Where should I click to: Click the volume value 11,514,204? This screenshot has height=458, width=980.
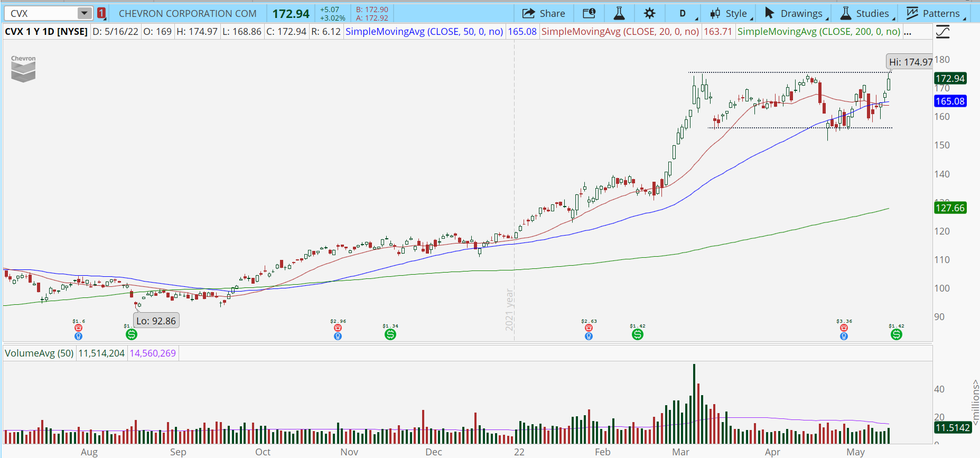pos(101,353)
